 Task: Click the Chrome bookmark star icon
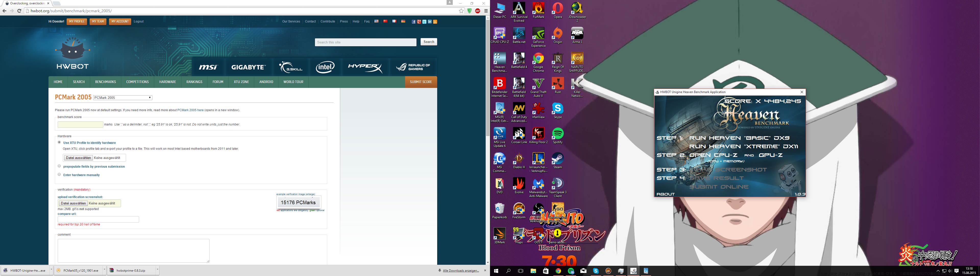461,11
